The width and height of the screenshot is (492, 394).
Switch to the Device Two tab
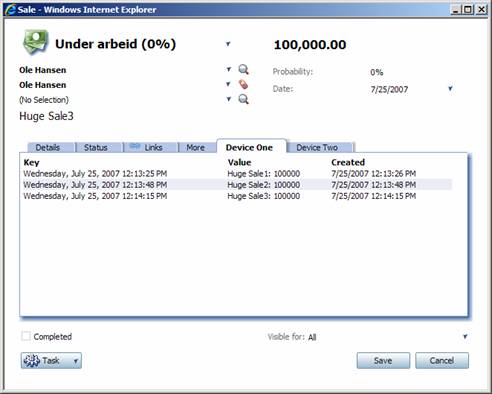pyautogui.click(x=317, y=147)
